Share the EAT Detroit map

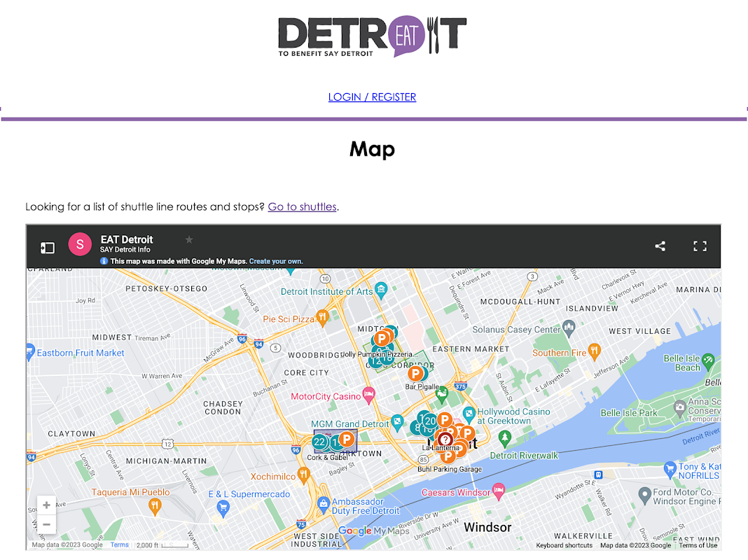[x=660, y=246]
